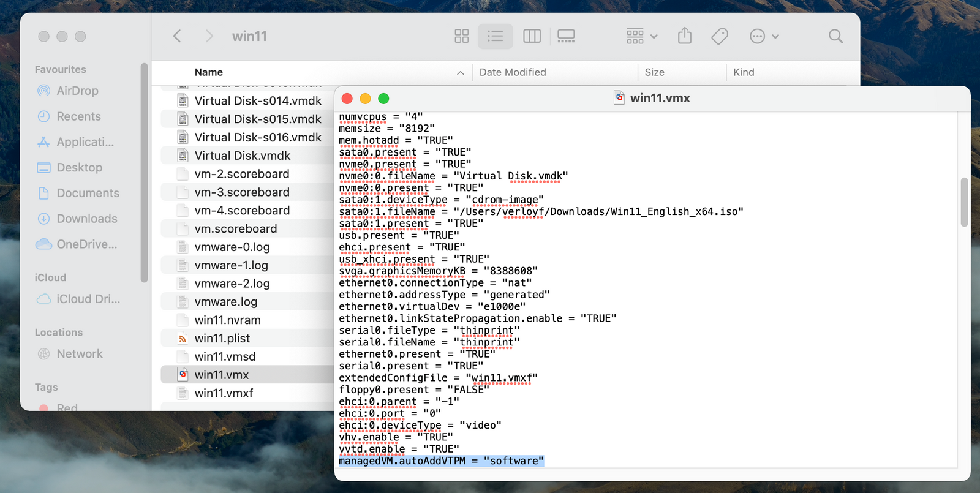Open the Group By dropdown
Viewport: 980px width, 493px height.
click(641, 36)
